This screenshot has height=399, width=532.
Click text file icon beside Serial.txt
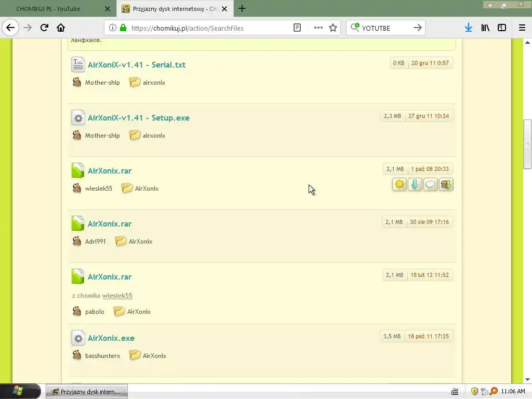click(x=78, y=64)
